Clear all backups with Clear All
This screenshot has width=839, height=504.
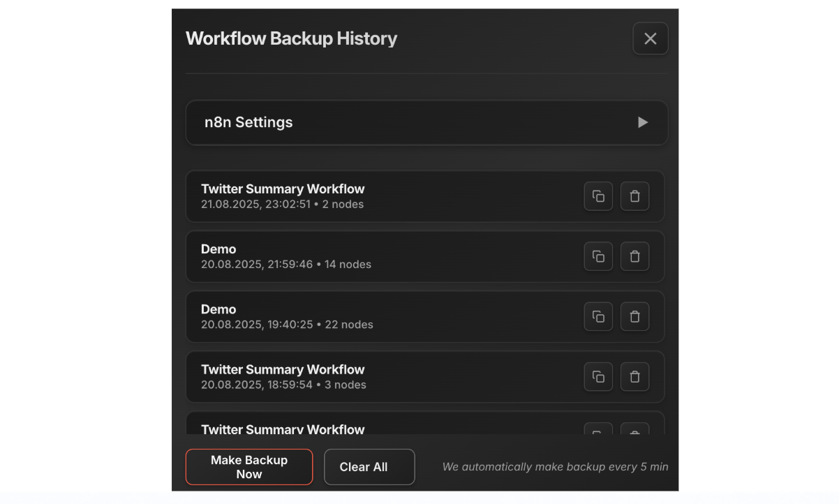point(369,467)
